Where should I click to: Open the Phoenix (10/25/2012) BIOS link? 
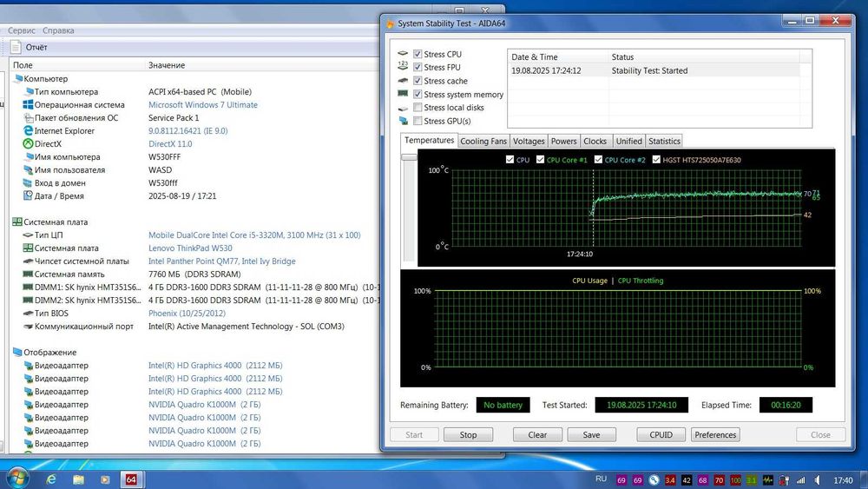point(187,314)
